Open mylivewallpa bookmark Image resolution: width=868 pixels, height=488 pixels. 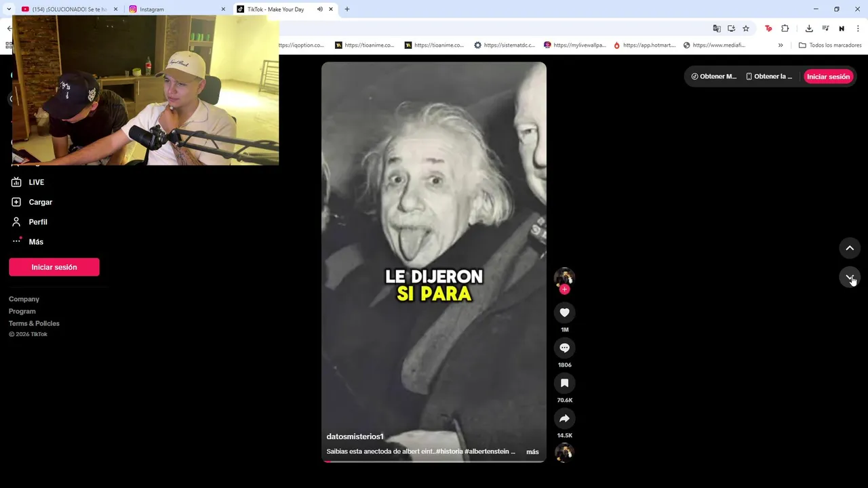[575, 45]
